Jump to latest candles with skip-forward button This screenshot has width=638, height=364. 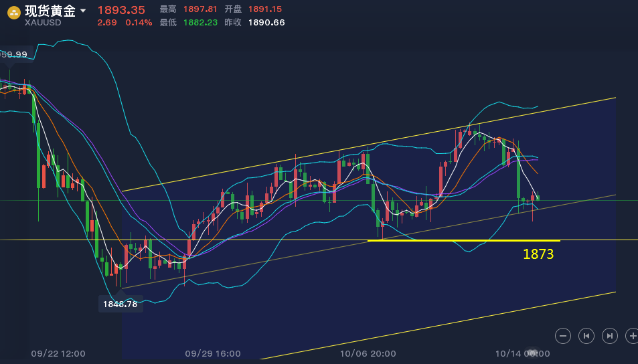tap(609, 336)
